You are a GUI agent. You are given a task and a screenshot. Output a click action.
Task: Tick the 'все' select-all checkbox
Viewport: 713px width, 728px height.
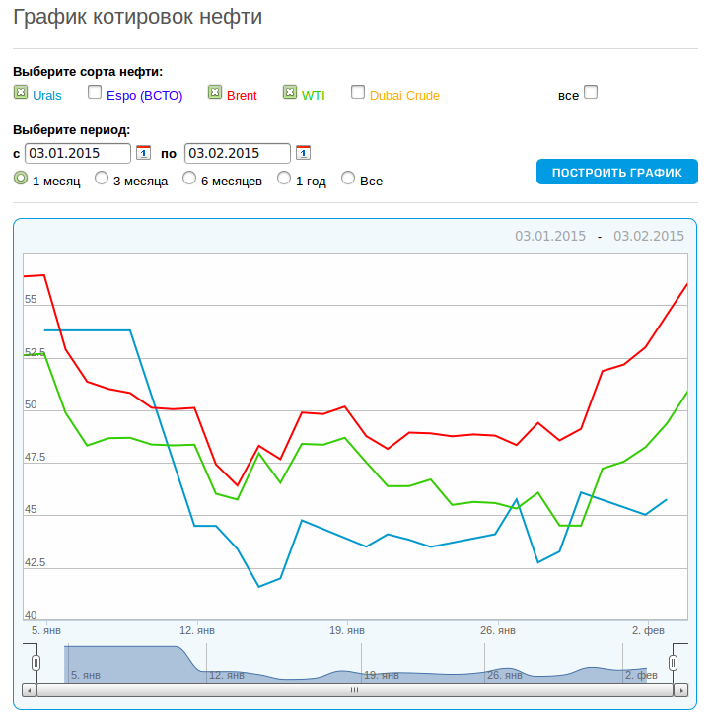591,92
